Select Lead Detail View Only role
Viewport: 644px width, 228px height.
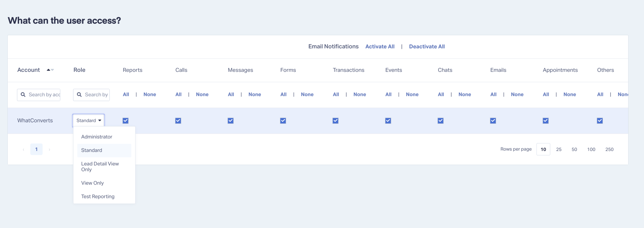[x=104, y=166]
